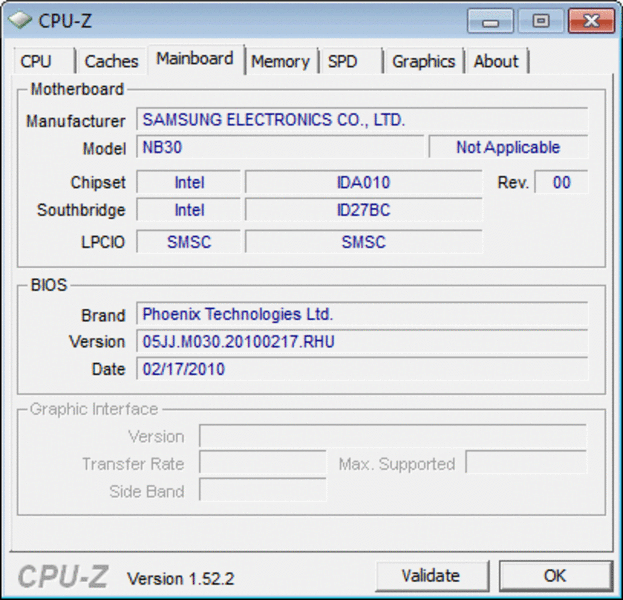This screenshot has height=600, width=623.
Task: Click the second LPCIO SMSC field
Action: click(x=364, y=242)
